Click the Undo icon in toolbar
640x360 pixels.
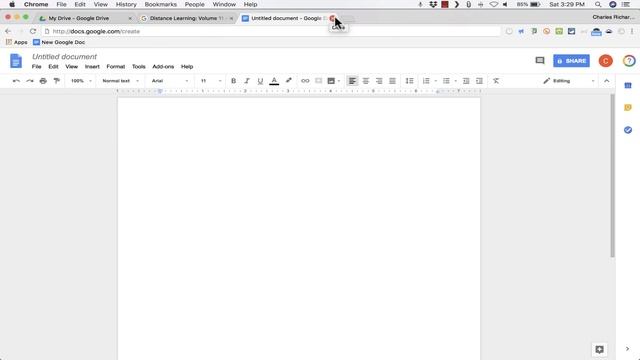coord(16,81)
